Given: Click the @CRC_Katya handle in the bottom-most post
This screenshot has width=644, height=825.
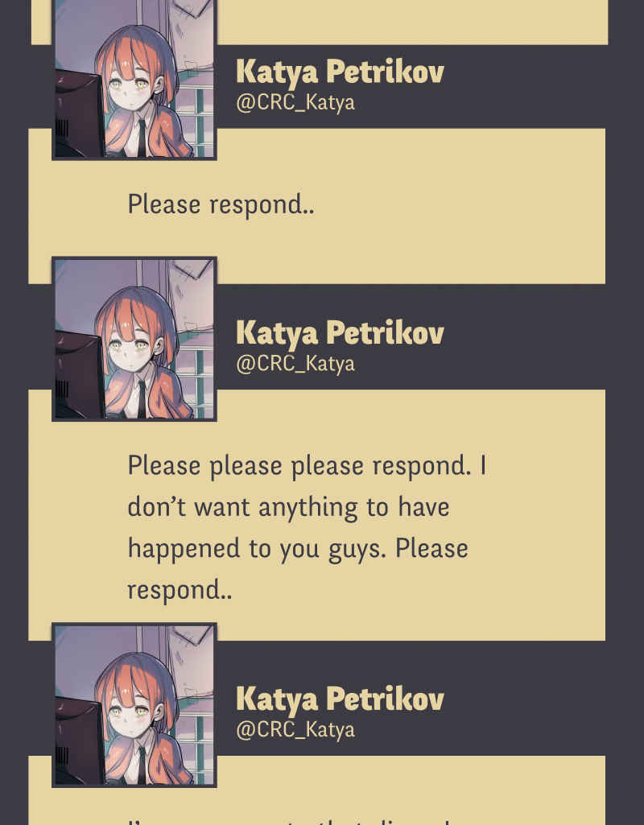Looking at the screenshot, I should coord(295,730).
